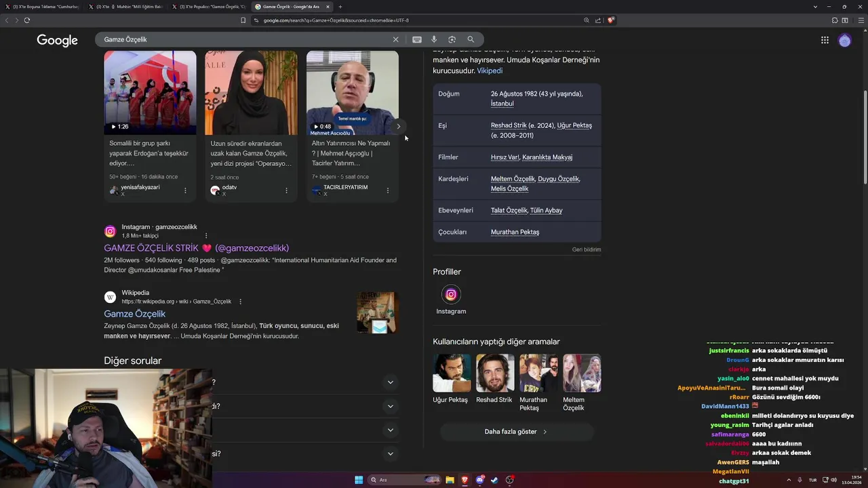Click the magnifier search button
This screenshot has height=488, width=868.
coord(471,39)
